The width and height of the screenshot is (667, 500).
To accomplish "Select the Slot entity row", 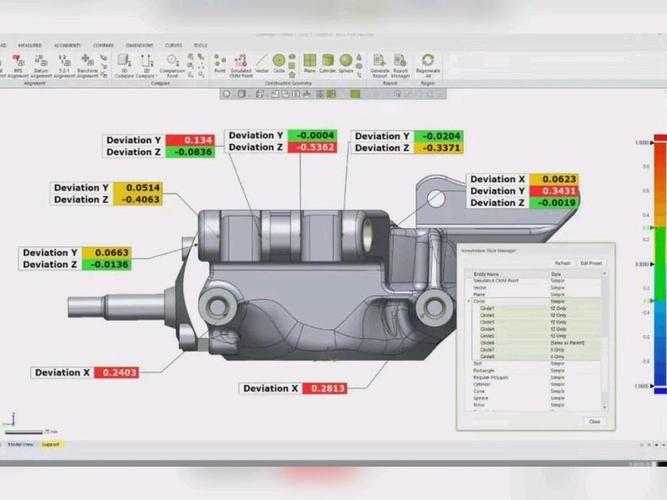I will (x=534, y=364).
